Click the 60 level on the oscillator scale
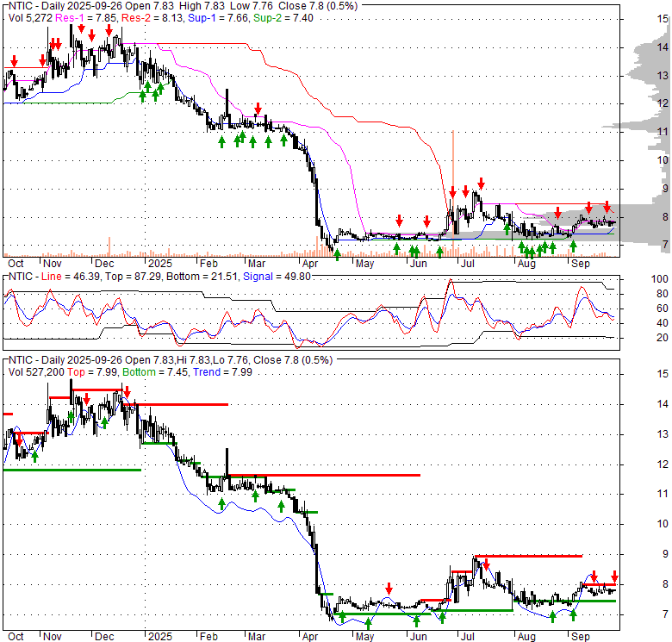Screen dimensions: 672x642 click(663, 309)
